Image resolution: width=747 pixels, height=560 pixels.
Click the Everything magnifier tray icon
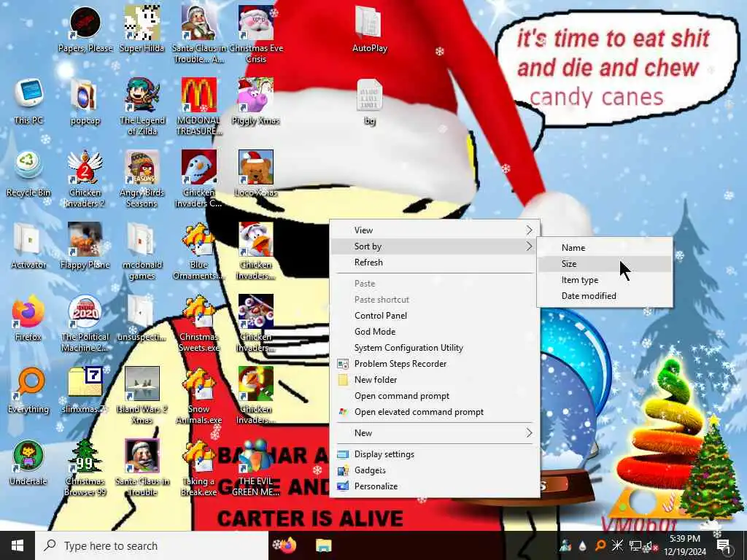coord(600,545)
